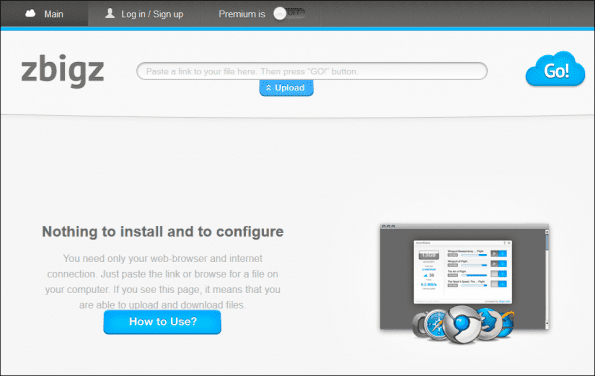The width and height of the screenshot is (595, 376).
Task: Click the How to Use? button
Action: [162, 322]
